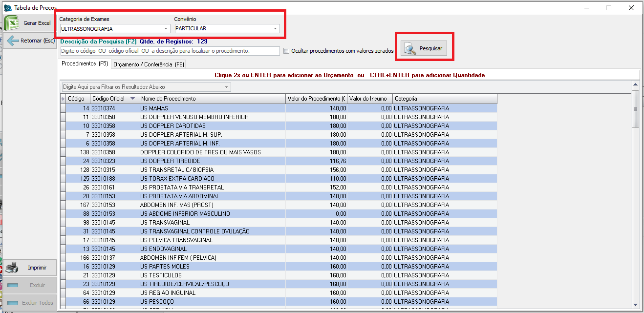
Task: Click the Categoria column header
Action: (x=445, y=99)
